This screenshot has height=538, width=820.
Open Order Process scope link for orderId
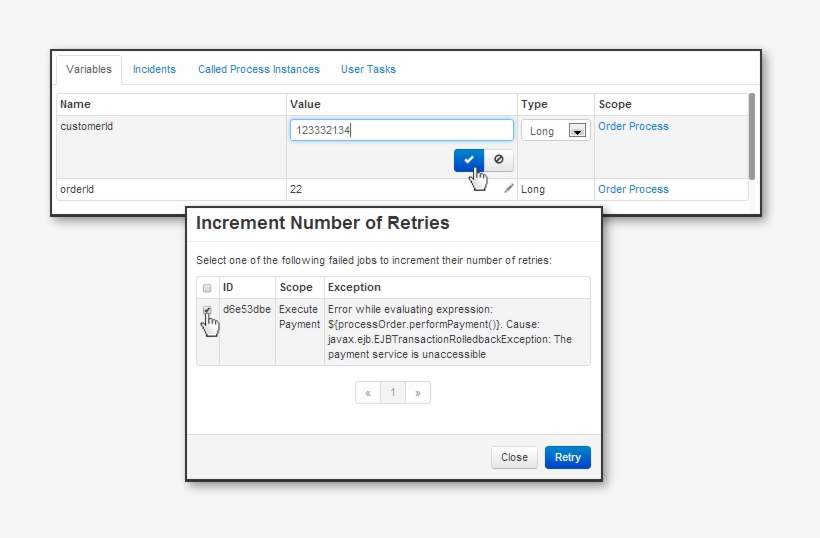pyautogui.click(x=633, y=189)
